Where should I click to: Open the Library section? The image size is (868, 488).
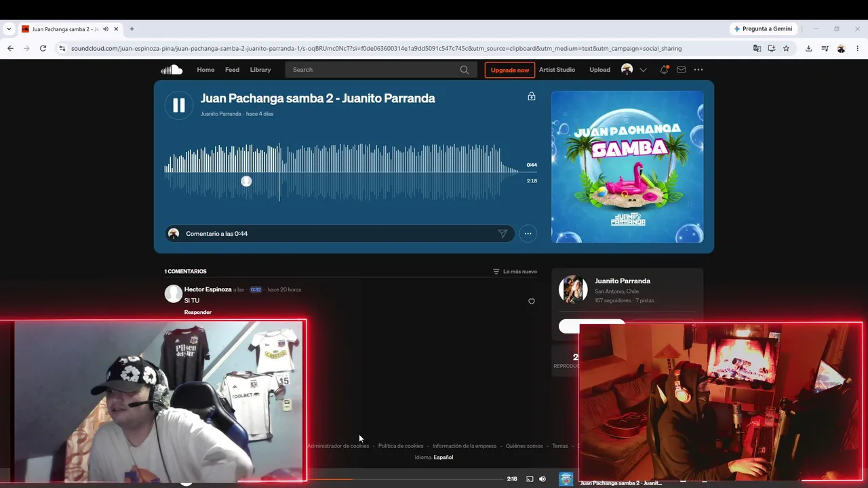(x=260, y=70)
